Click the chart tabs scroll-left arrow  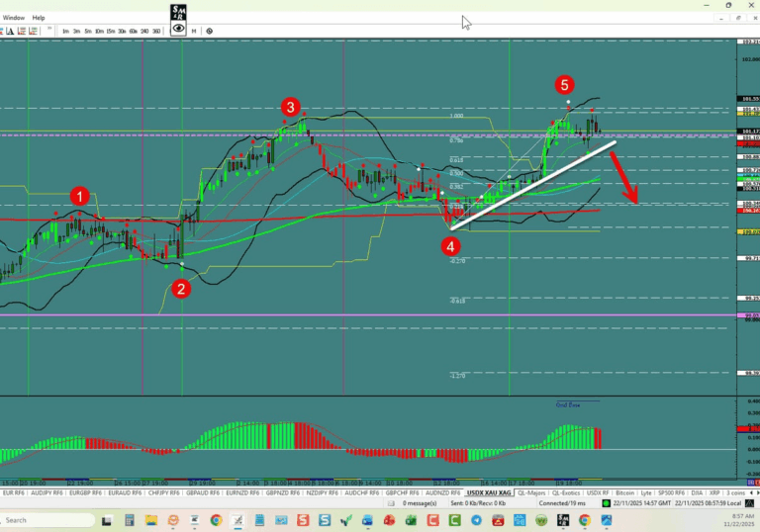(751, 492)
